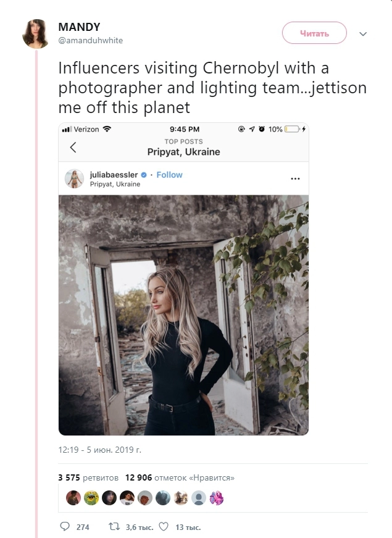Retweet using the retweet arrows icon
This screenshot has height=538, width=392.
click(x=114, y=527)
